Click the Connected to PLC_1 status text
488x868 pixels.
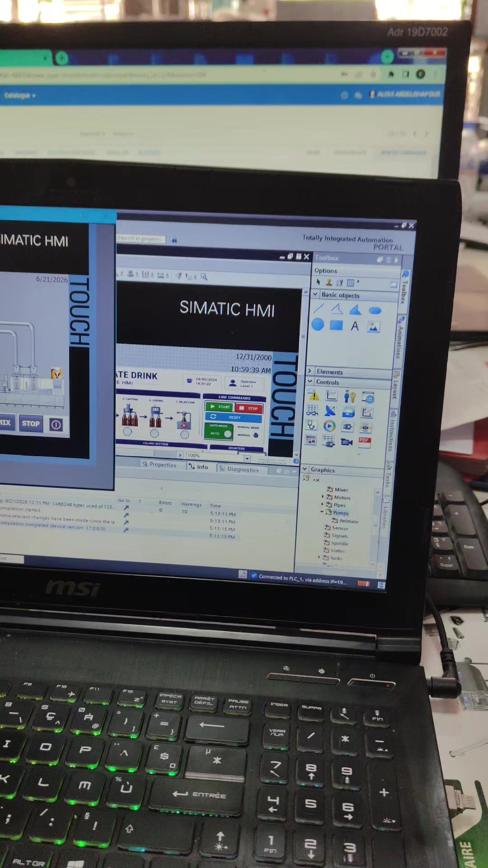tap(302, 579)
